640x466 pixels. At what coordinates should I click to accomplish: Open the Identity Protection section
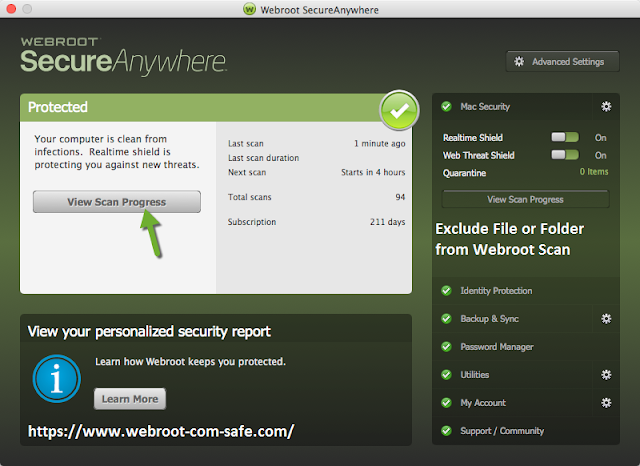[526, 291]
